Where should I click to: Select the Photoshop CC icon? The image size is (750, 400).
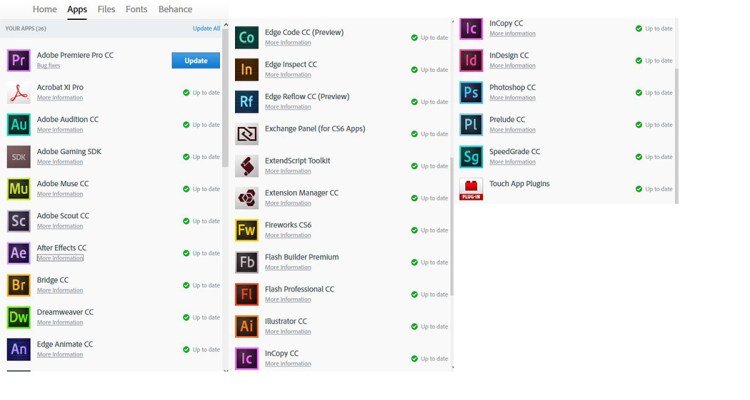tap(471, 92)
